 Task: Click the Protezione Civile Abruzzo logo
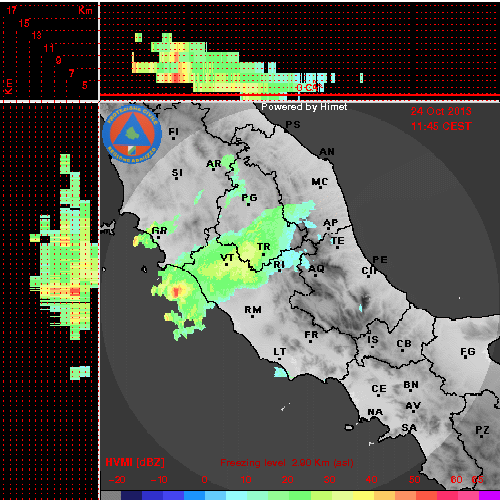[132, 135]
